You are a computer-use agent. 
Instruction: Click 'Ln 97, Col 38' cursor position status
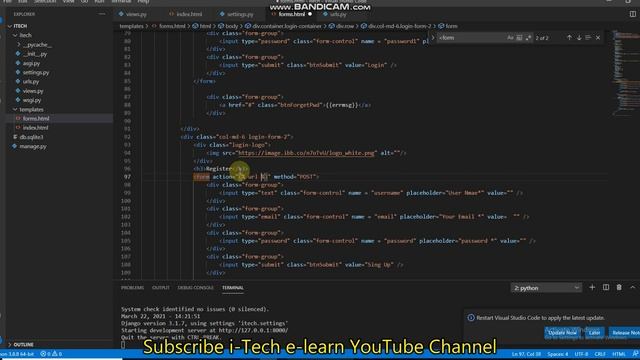[526, 354]
